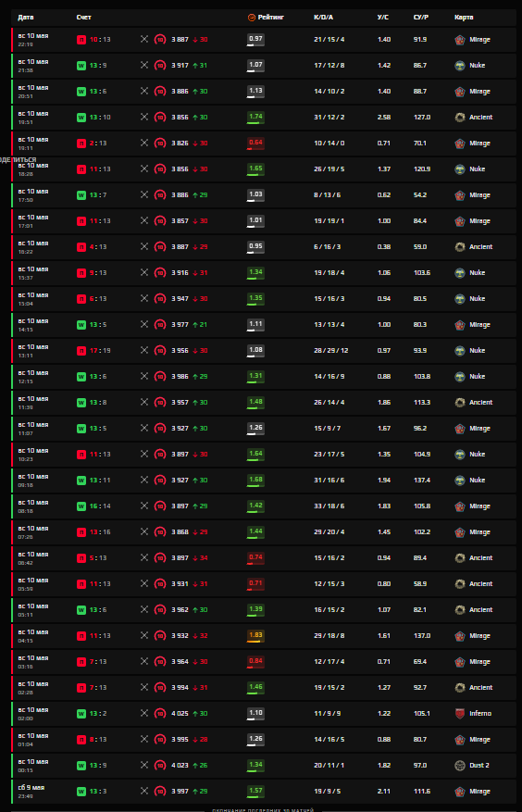Click the Inferno map icon
The width and height of the screenshot is (522, 812).
pos(459,714)
